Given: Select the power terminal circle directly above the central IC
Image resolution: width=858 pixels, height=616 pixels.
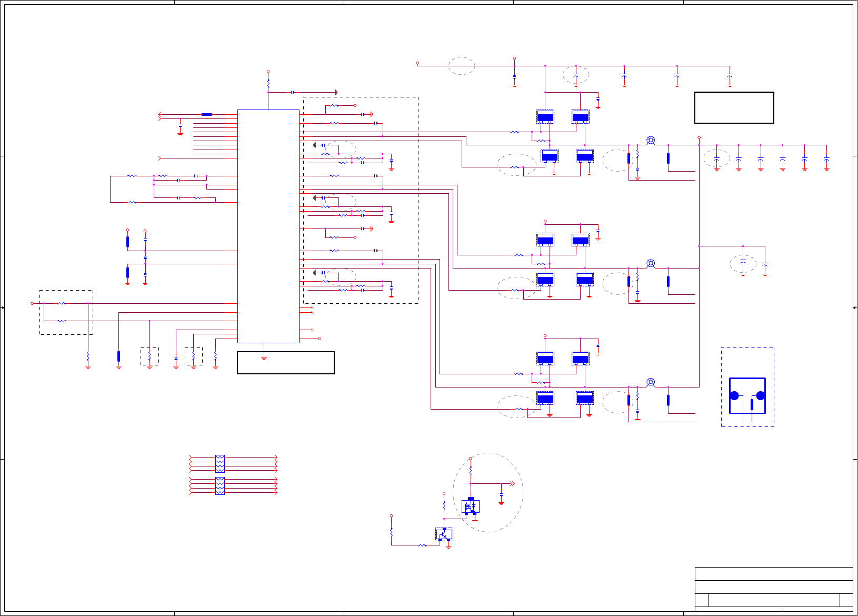Looking at the screenshot, I should 268,72.
